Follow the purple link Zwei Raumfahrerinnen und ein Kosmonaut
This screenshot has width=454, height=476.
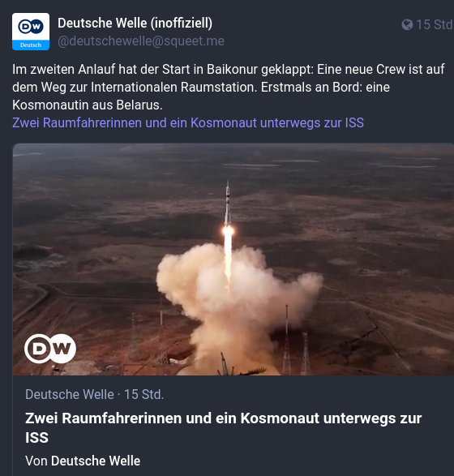188,123
